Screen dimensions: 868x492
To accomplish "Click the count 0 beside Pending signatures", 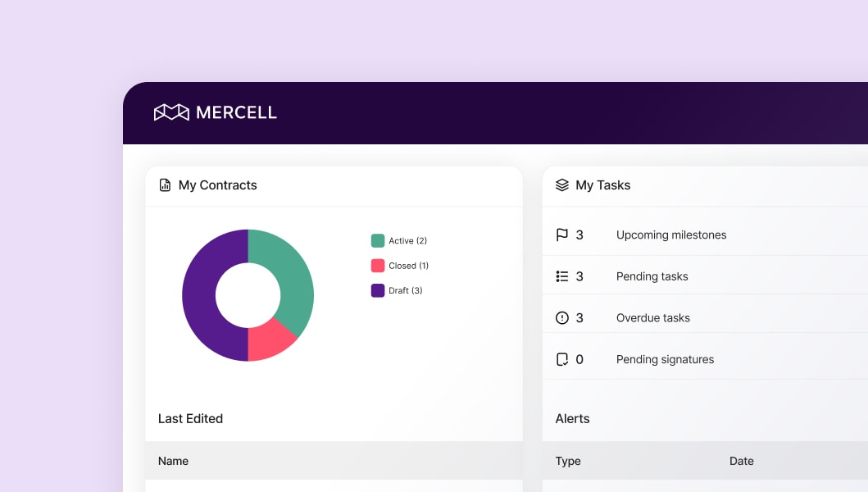I will [x=579, y=360].
